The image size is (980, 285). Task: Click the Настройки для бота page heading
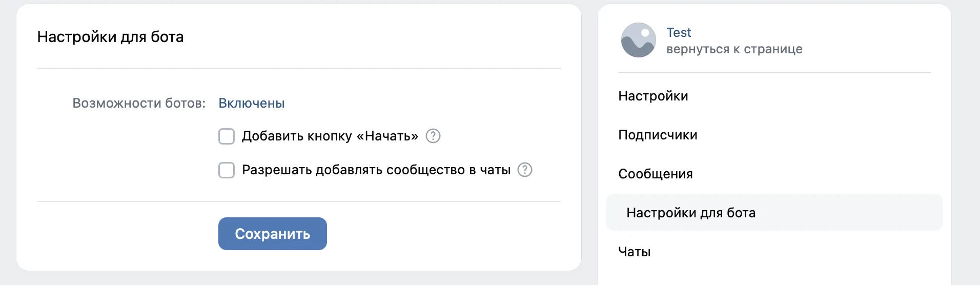(110, 37)
